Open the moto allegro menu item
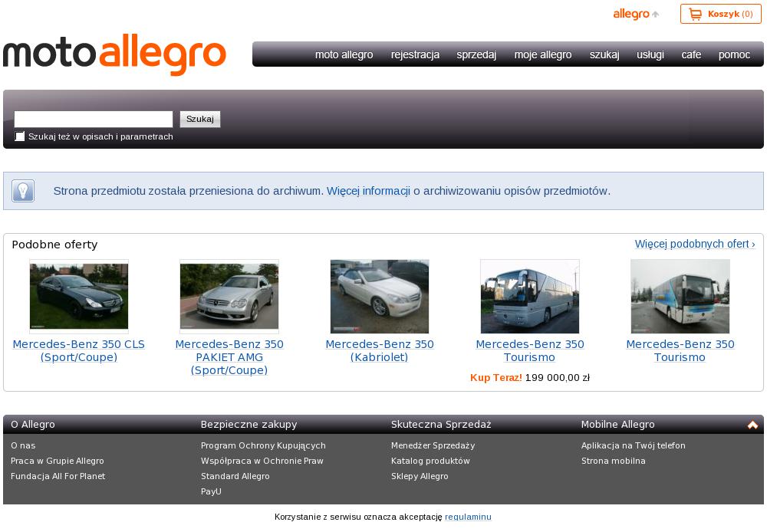The height and width of the screenshot is (532, 767). (x=344, y=54)
